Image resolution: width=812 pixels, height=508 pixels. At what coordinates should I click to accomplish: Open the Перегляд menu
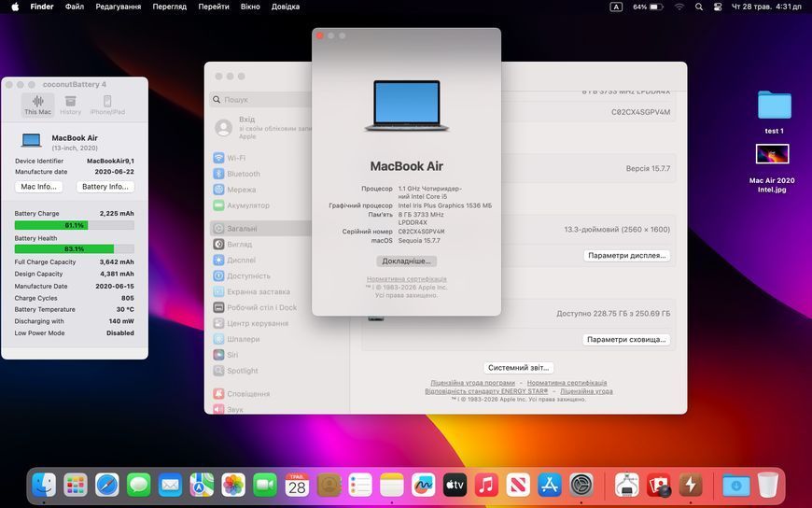pyautogui.click(x=169, y=7)
